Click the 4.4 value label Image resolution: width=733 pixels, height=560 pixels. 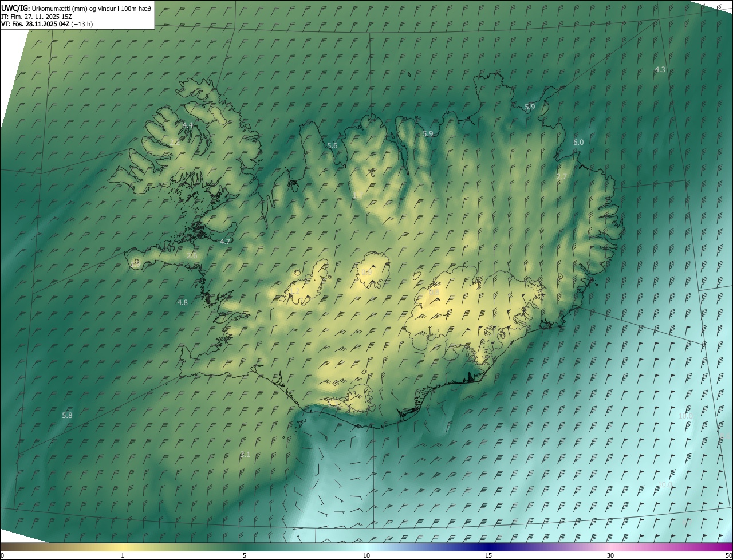tap(188, 125)
